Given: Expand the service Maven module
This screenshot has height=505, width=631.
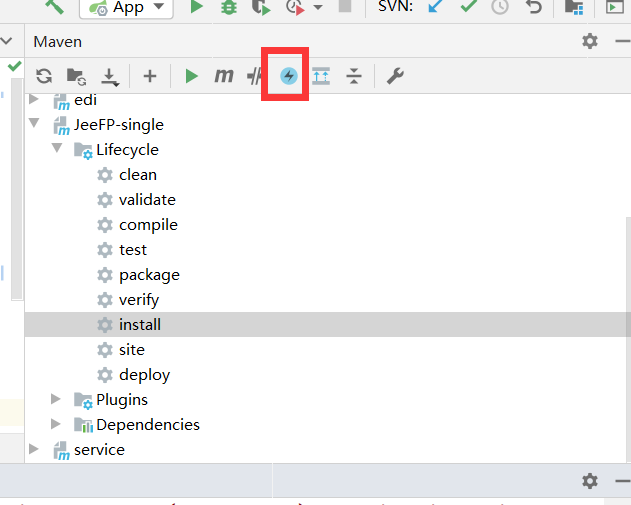Looking at the screenshot, I should (34, 449).
